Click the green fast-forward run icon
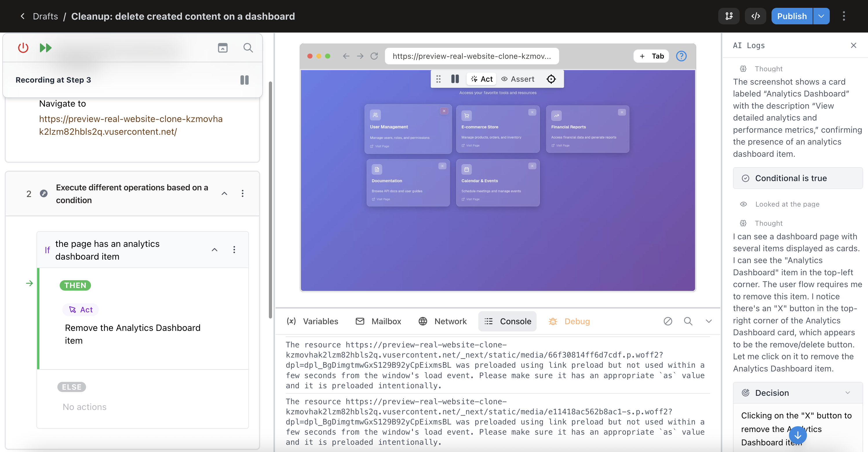 point(45,48)
